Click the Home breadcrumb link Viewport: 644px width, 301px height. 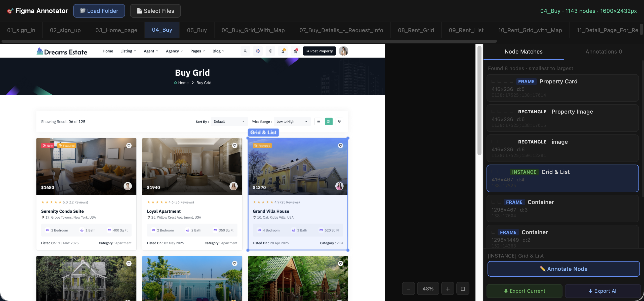click(x=183, y=83)
